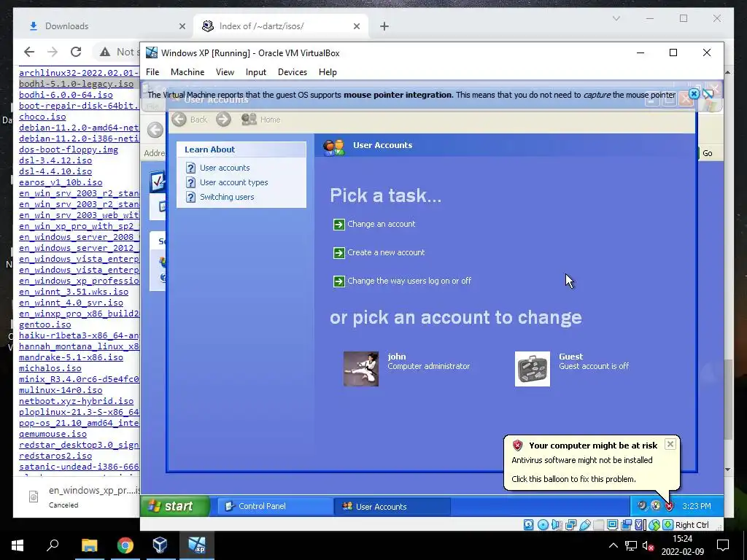
Task: Click the network adapters icon in VirtualBox status bar
Action: tap(570, 525)
